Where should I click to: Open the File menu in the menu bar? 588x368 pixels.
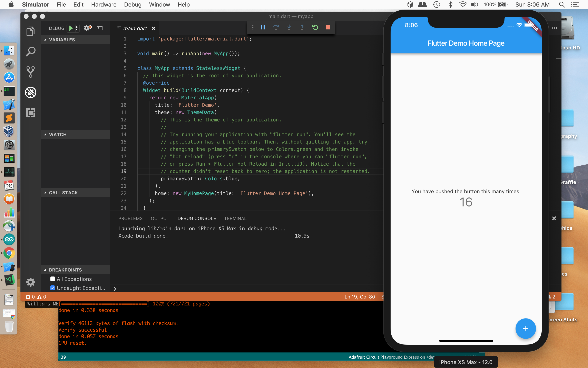click(61, 4)
